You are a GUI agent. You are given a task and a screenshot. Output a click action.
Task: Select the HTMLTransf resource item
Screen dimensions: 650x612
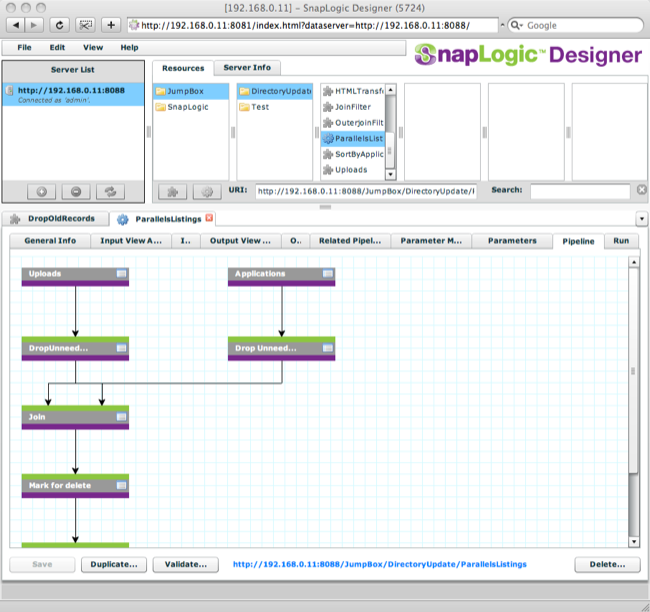[353, 91]
